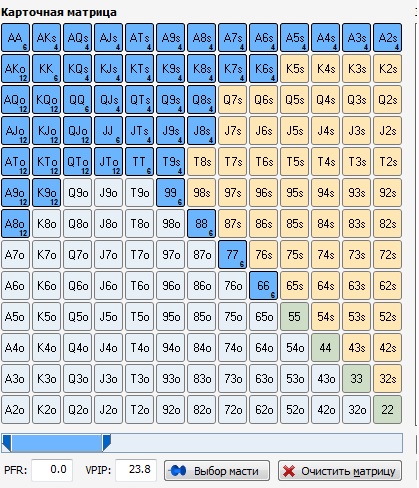419x488 pixels.
Task: Toggle the J8s hand cell
Action: click(x=201, y=131)
